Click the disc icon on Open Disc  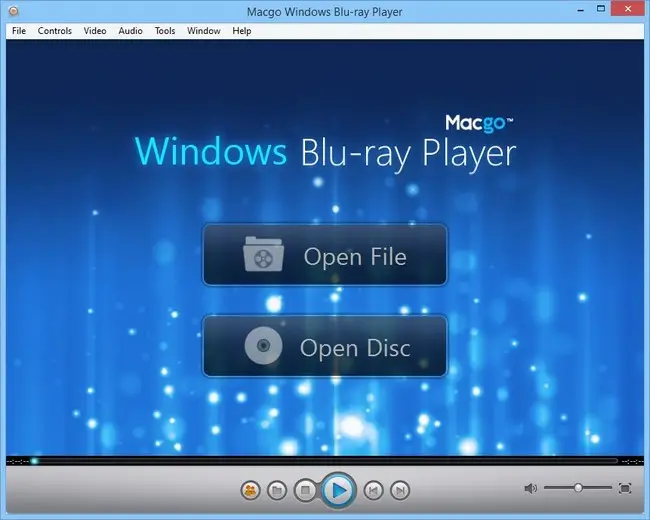[x=264, y=345]
